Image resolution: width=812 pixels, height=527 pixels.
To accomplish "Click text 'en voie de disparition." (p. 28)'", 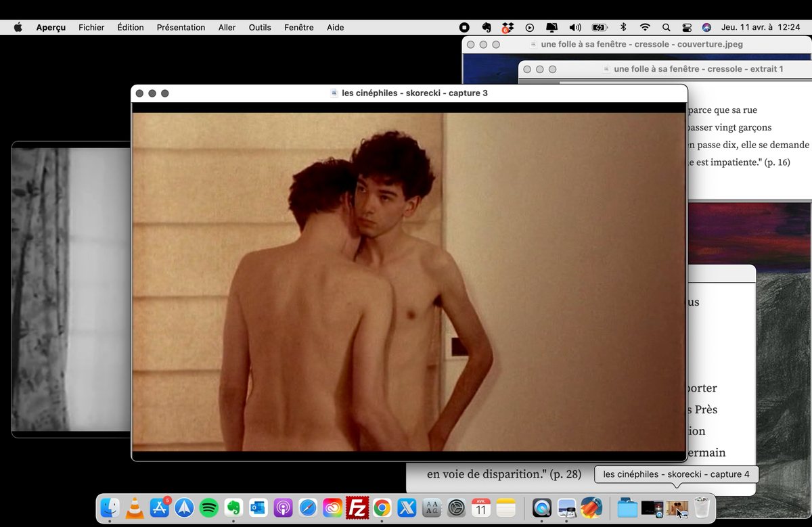I will click(504, 474).
